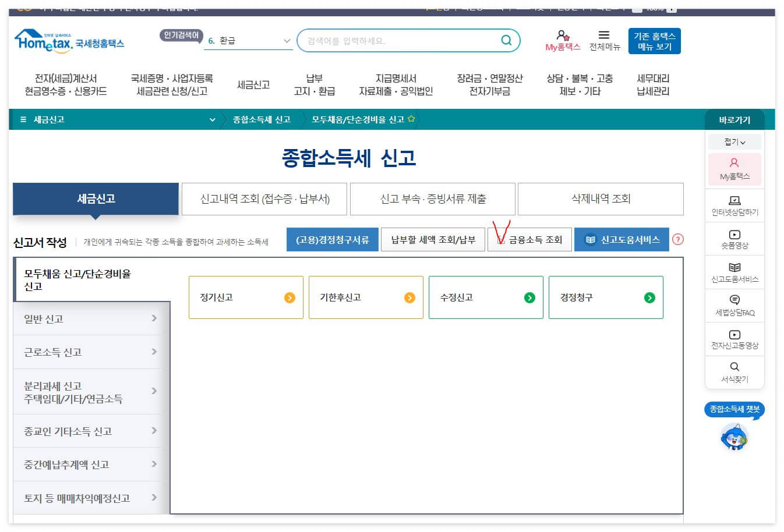Screen dimensions: 784x532
Task: Switch to the 신고내역 조회 tab
Action: [265, 199]
